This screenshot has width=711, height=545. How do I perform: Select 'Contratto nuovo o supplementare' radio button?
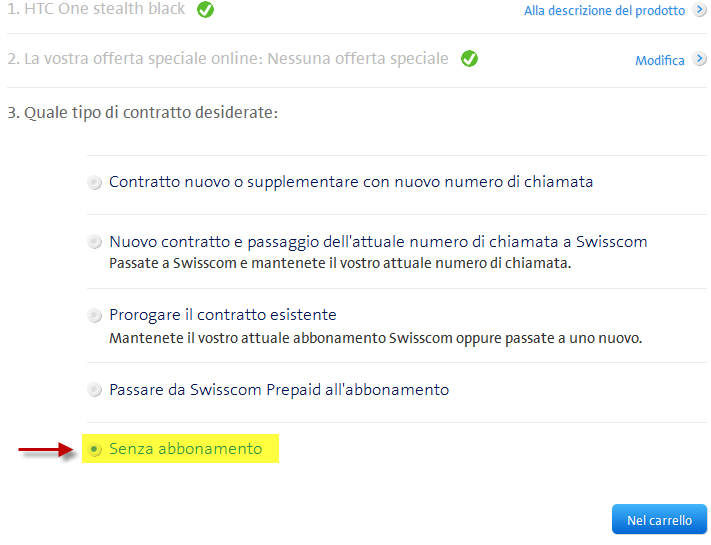tap(94, 183)
